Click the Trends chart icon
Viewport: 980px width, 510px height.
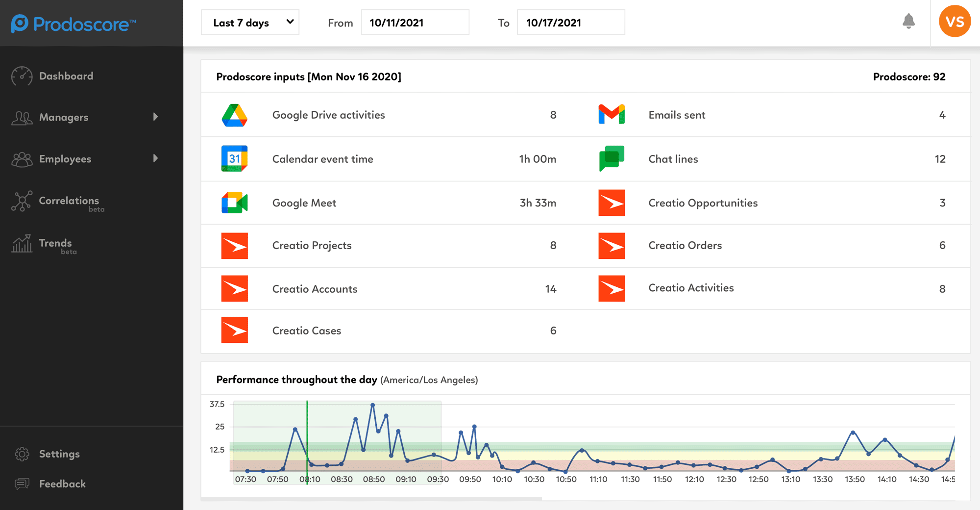point(22,243)
